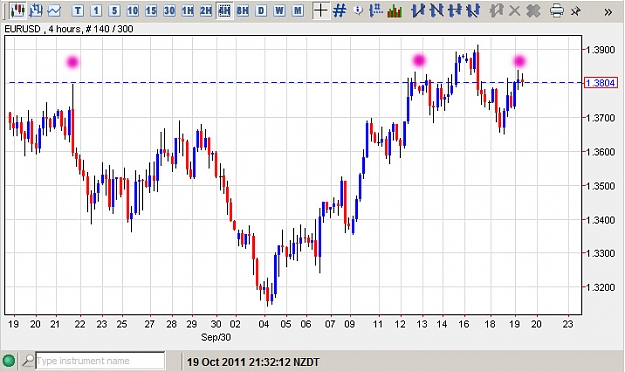Viewport: 625px width, 372px height.
Task: Enable the crosshair cursor tool
Action: click(320, 11)
